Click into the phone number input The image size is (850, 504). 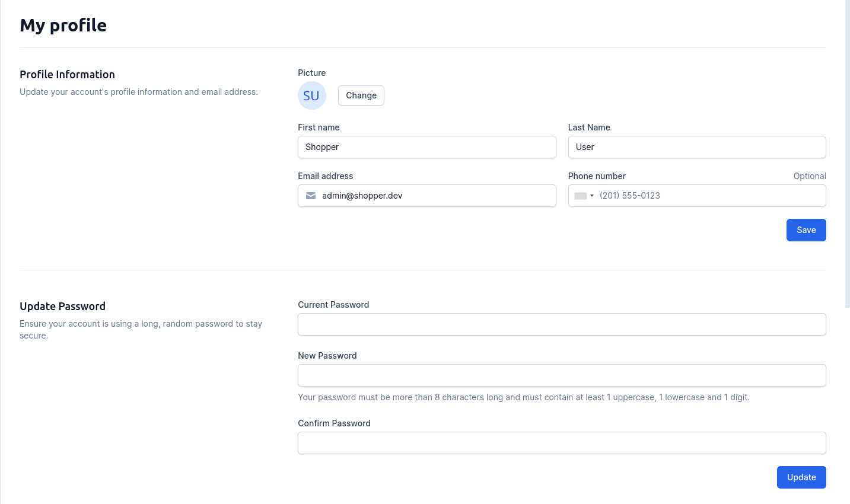pos(709,196)
